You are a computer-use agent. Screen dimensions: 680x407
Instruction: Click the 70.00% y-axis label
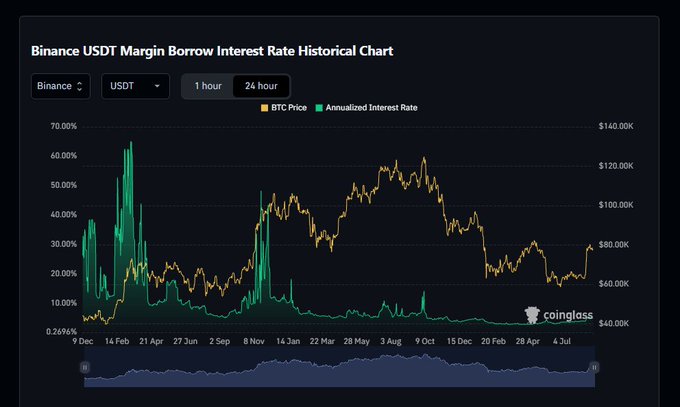63,126
